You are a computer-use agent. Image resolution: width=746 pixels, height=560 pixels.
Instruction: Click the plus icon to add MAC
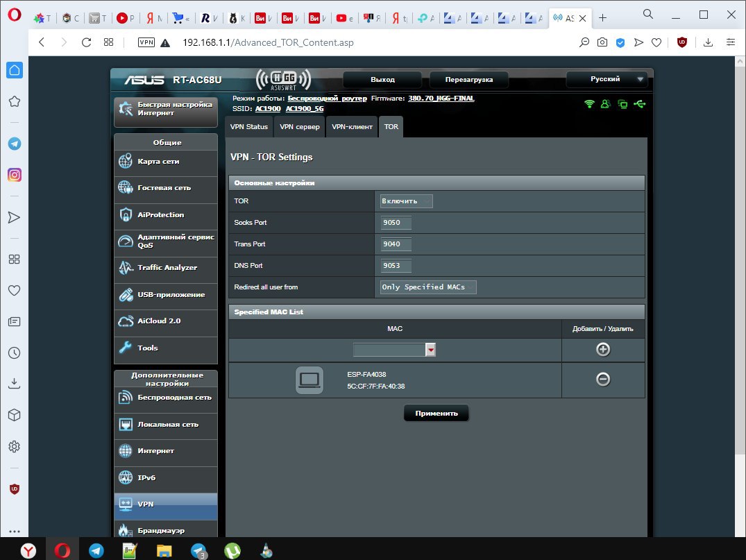(x=603, y=350)
